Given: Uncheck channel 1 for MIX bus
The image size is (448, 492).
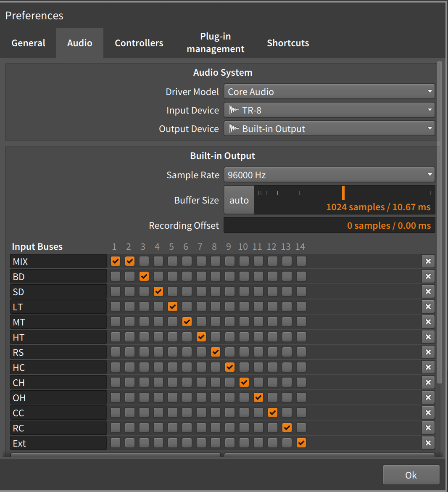Looking at the screenshot, I should coord(116,261).
